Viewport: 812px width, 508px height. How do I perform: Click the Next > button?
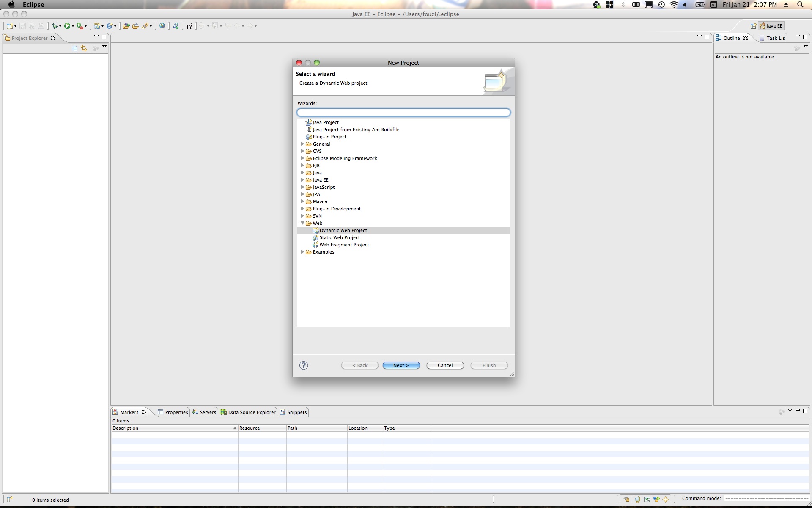(x=401, y=365)
